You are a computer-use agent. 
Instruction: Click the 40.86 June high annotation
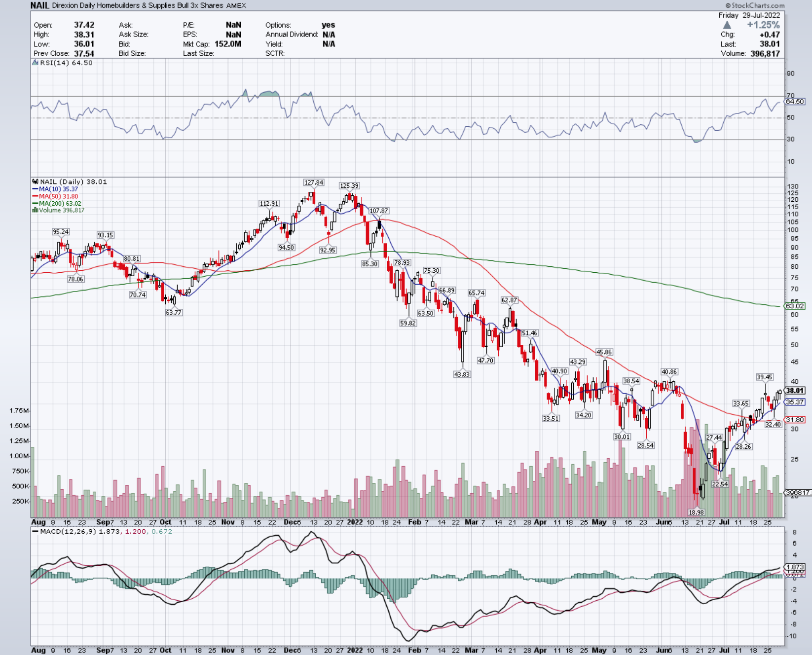[x=669, y=372]
